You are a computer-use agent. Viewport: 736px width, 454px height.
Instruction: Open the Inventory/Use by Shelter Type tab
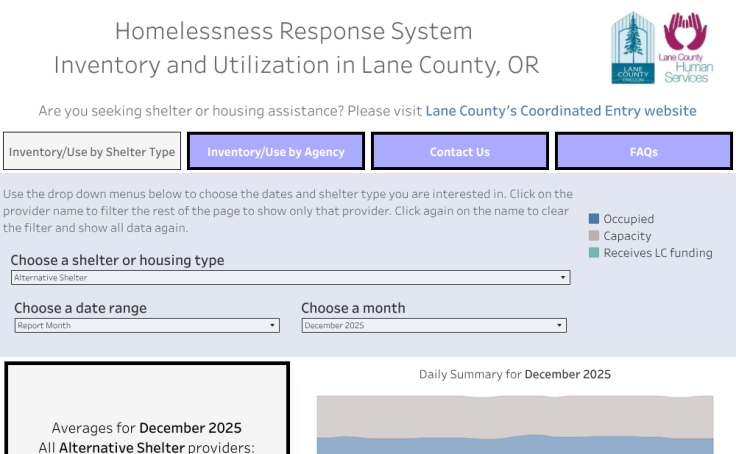tap(92, 152)
